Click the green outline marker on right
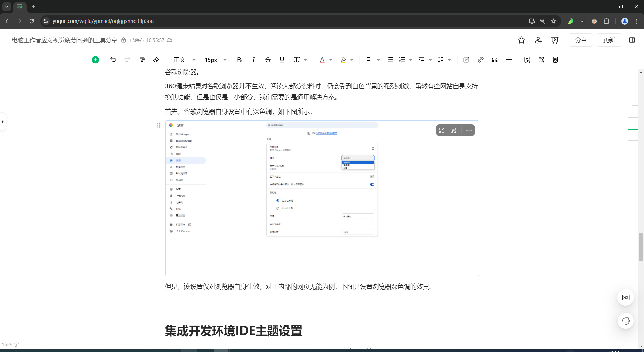644x352 pixels. pos(633,129)
